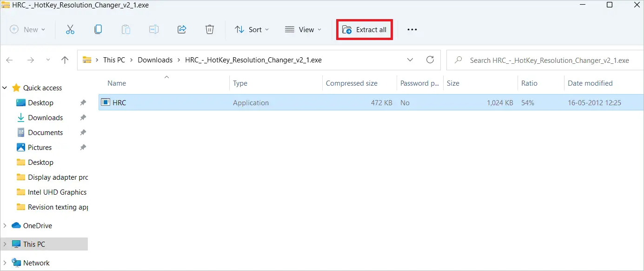This screenshot has width=644, height=271.
Task: Click Downloads in the address breadcrumb
Action: click(155, 60)
